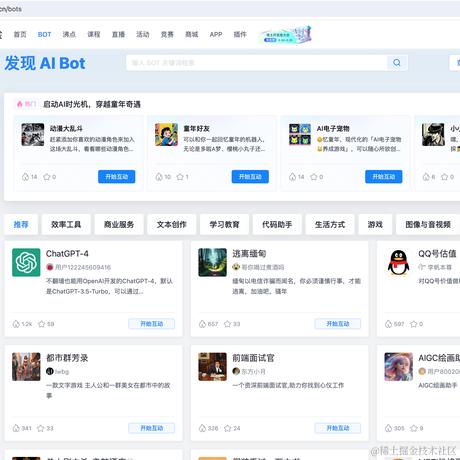This screenshot has height=460, width=460.
Task: Open the 直播 nav item
Action: point(118,34)
